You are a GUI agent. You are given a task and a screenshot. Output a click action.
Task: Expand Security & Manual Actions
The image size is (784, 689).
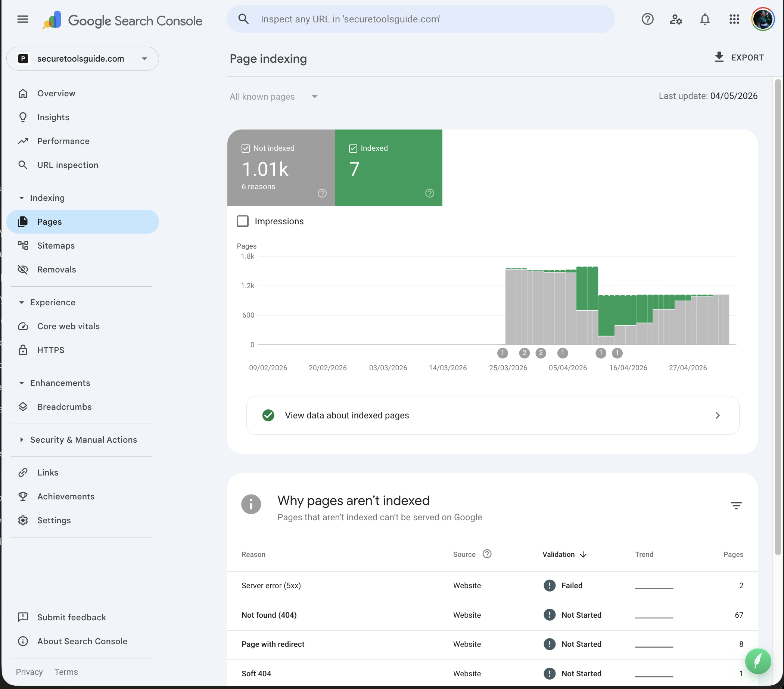tap(78, 440)
